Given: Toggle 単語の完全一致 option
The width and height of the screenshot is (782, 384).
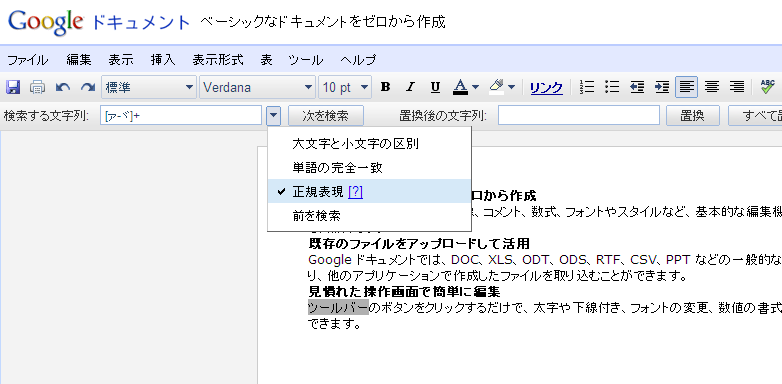Looking at the screenshot, I should tap(370, 168).
